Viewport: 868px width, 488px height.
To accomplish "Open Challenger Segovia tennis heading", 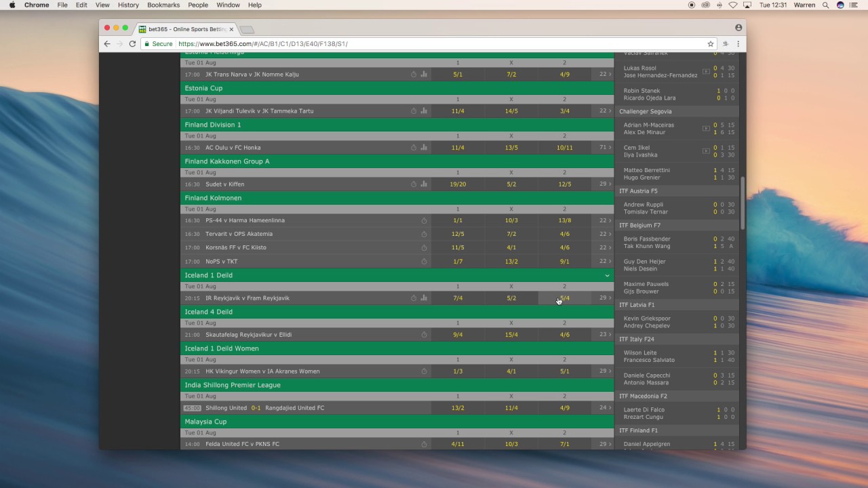I will coord(677,111).
